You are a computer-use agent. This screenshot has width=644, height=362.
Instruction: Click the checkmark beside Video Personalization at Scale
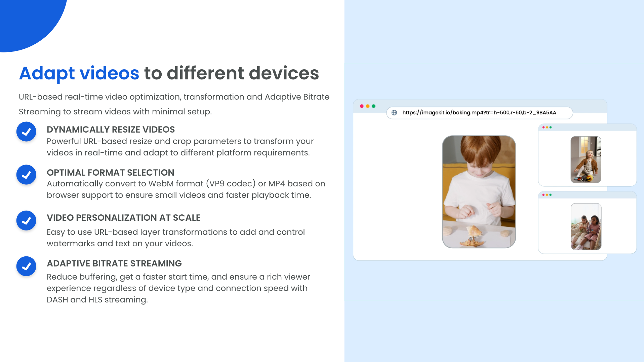(26, 220)
